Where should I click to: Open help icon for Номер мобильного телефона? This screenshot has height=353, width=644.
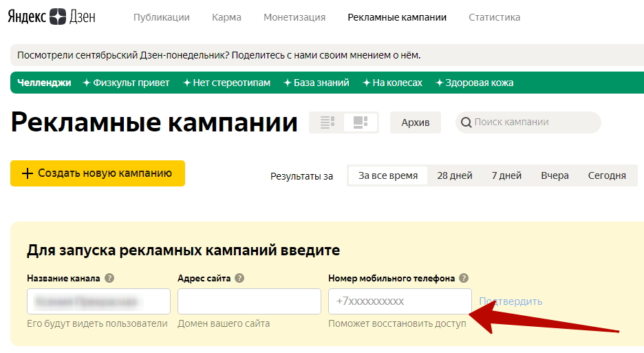(464, 278)
